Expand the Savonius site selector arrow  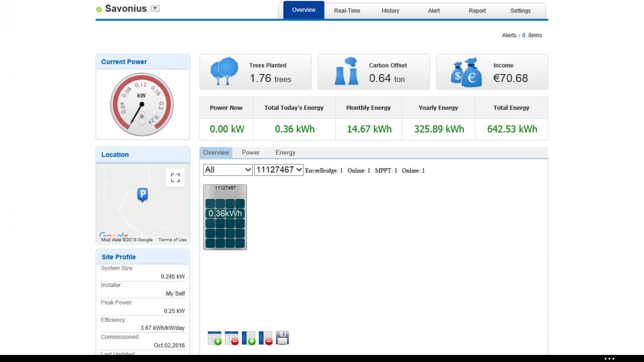point(155,8)
